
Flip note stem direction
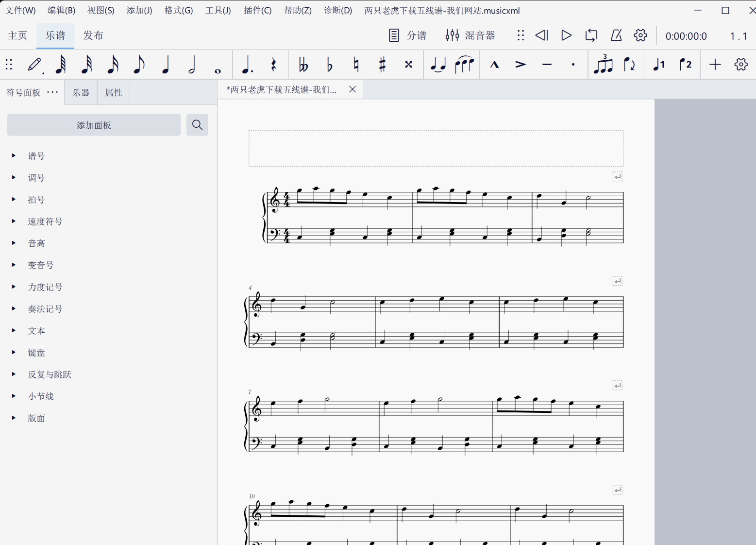coord(629,65)
